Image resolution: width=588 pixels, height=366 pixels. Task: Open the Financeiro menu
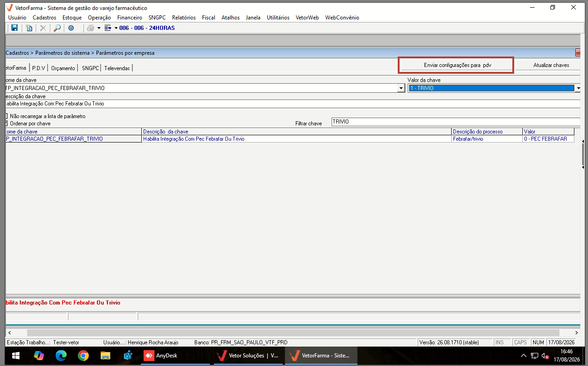tap(130, 18)
